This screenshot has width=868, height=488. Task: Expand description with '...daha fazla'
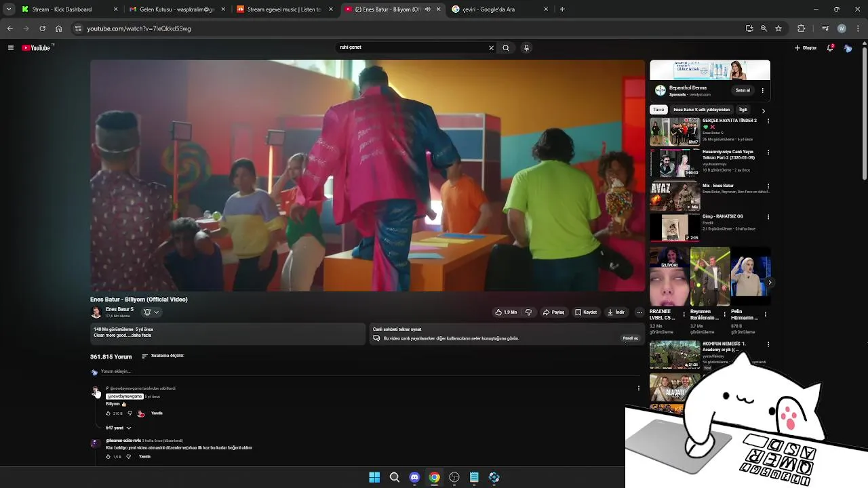(141, 335)
